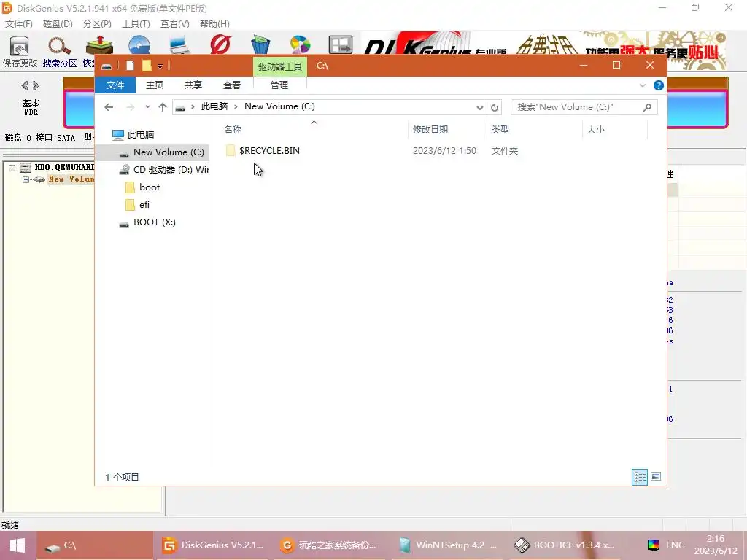Click the green box with red arrow icon in DiskGenius

(x=99, y=45)
